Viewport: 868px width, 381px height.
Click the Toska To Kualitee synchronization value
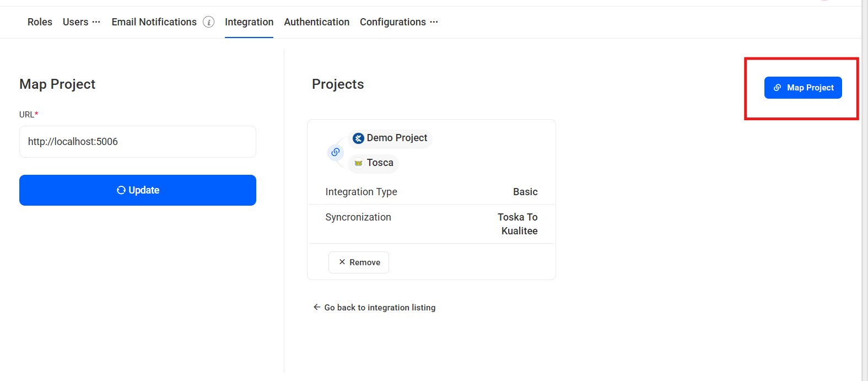point(518,224)
